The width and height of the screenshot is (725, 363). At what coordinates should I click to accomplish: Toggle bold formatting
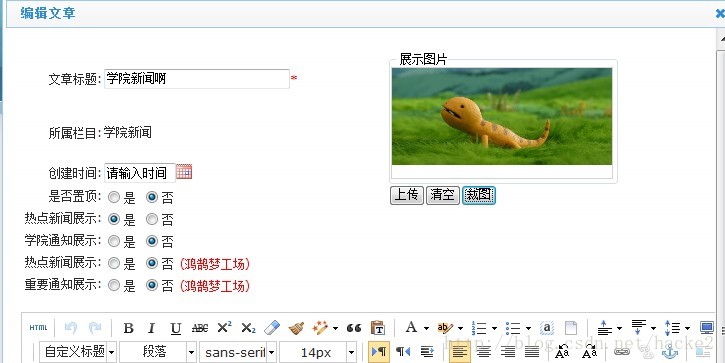coord(129,328)
